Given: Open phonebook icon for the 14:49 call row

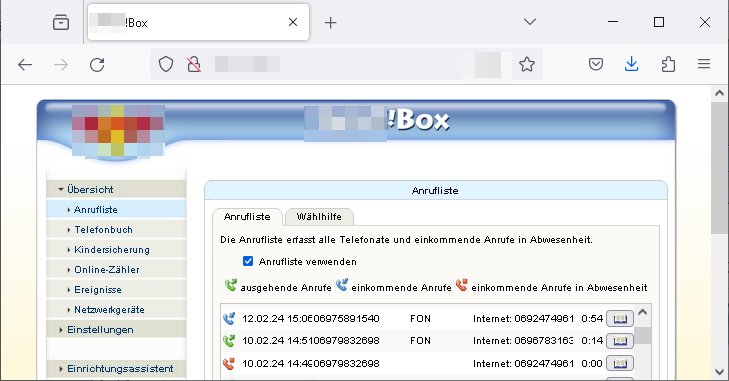Looking at the screenshot, I should 620,363.
